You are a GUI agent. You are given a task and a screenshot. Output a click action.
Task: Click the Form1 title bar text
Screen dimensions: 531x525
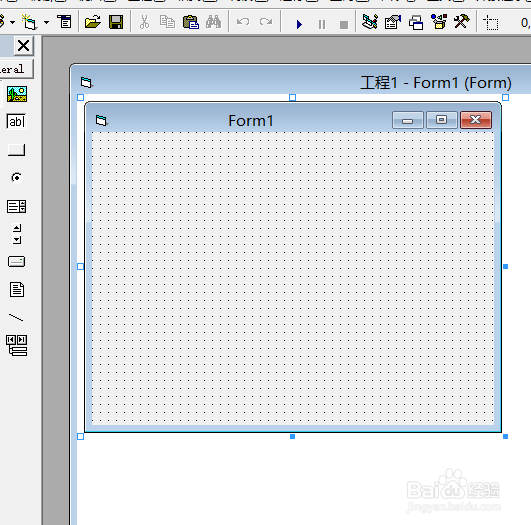pyautogui.click(x=251, y=121)
